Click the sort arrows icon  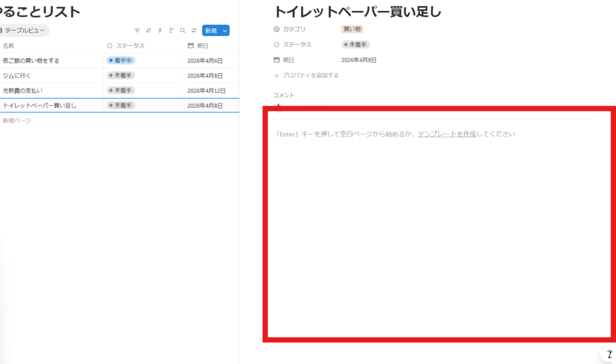click(149, 31)
